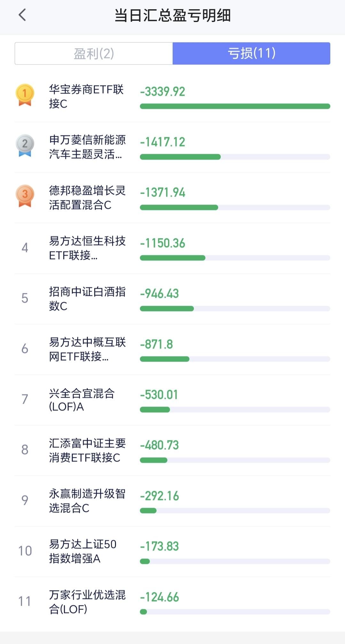Click rank number 8 in list

click(x=25, y=450)
